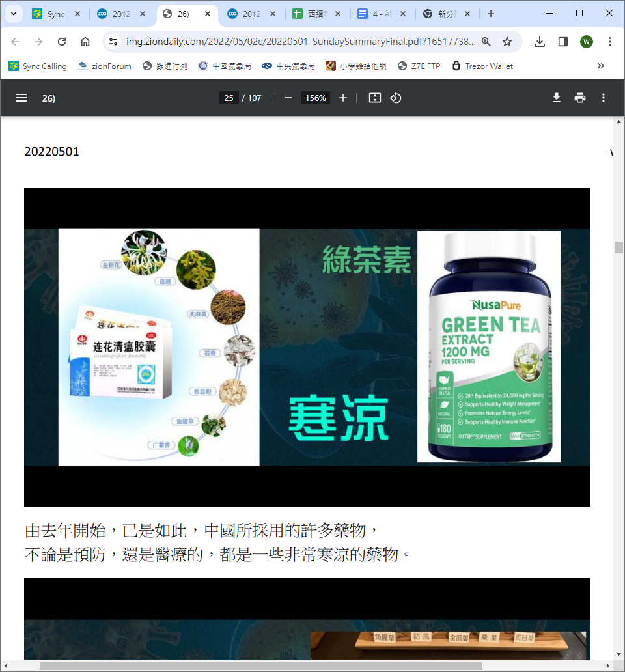
Task: Click the vertical scrollbar thumb
Action: click(618, 247)
